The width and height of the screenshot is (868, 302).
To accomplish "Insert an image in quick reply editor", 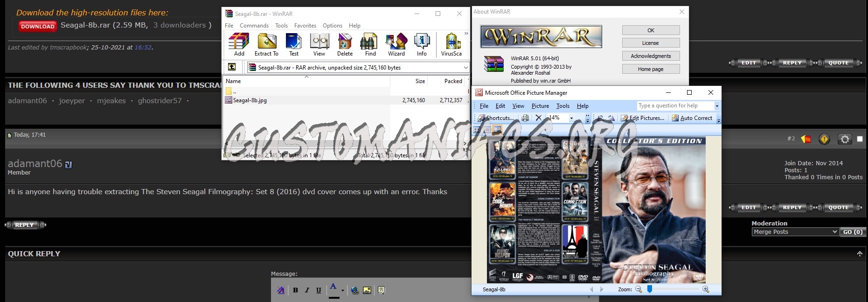I will click(x=367, y=290).
